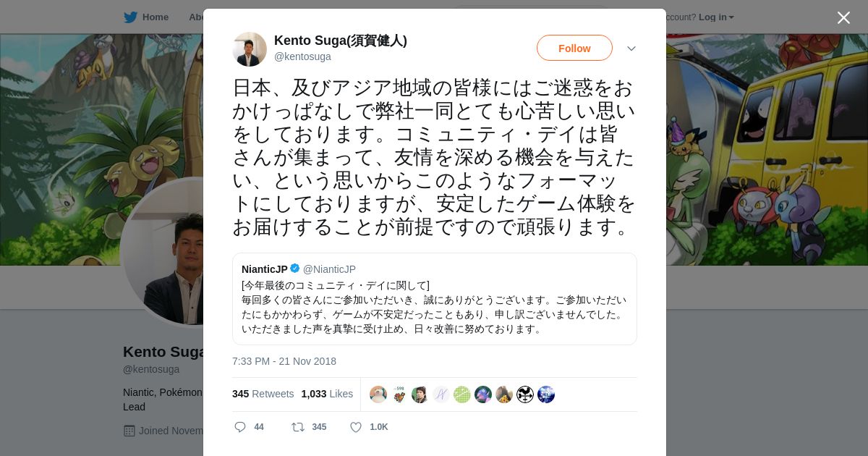Click the first liker avatar
Viewport: 868px width, 456px height.
(378, 394)
